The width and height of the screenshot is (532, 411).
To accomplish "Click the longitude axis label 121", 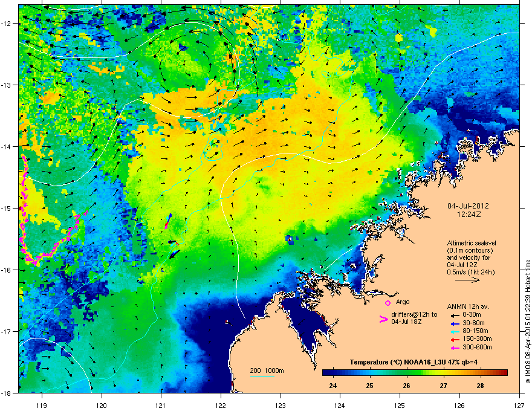I will 161,405.
